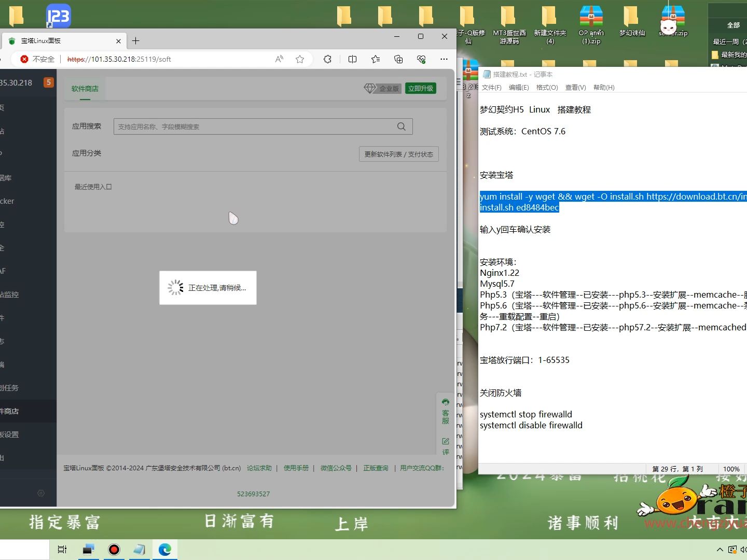Open the 论坛求助 footer link
747x560 pixels.
pyautogui.click(x=259, y=468)
